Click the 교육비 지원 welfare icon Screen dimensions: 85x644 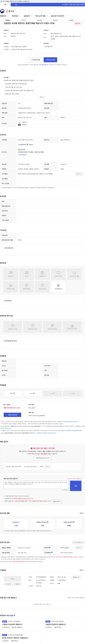tap(58, 274)
